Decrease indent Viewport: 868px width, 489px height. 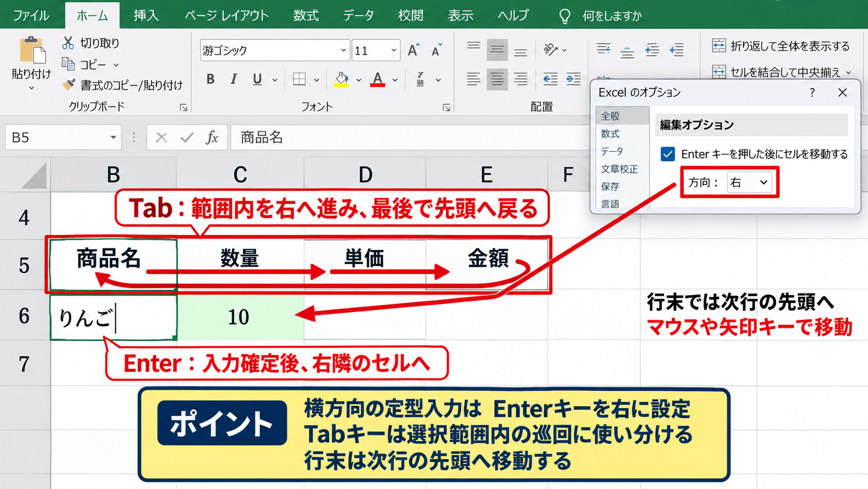coord(550,79)
